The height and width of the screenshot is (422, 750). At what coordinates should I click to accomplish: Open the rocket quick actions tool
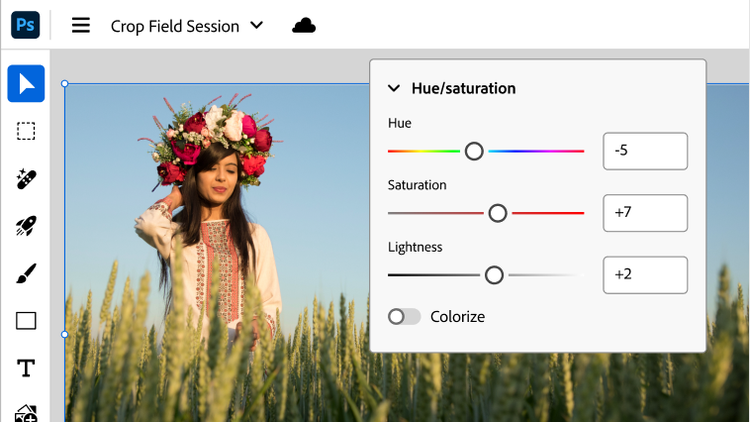point(26,226)
